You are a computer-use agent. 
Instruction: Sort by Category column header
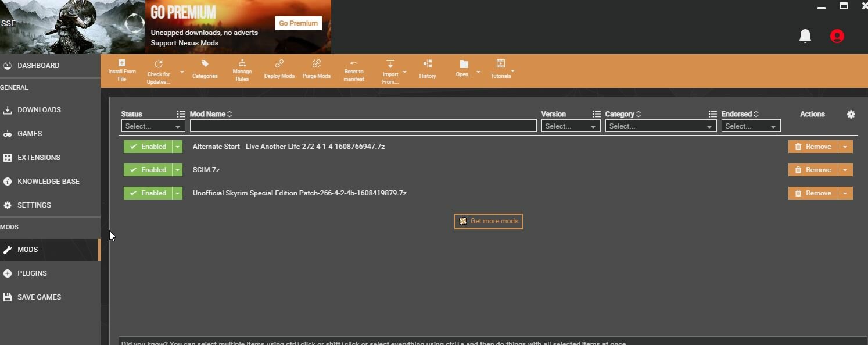623,114
